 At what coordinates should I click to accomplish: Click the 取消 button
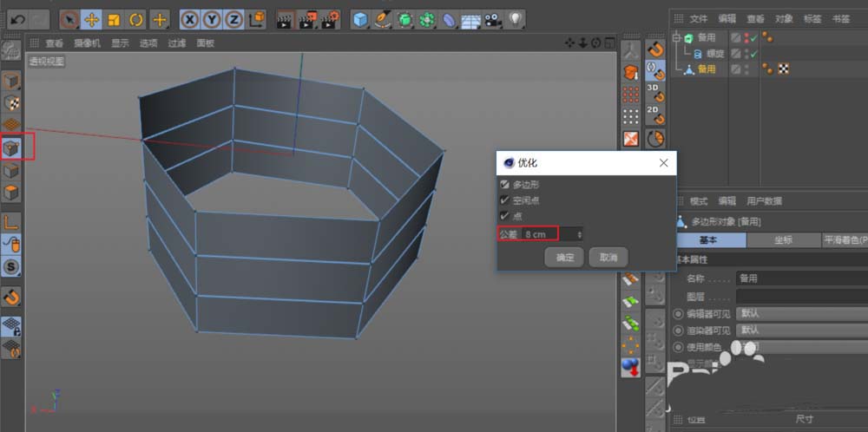point(608,258)
